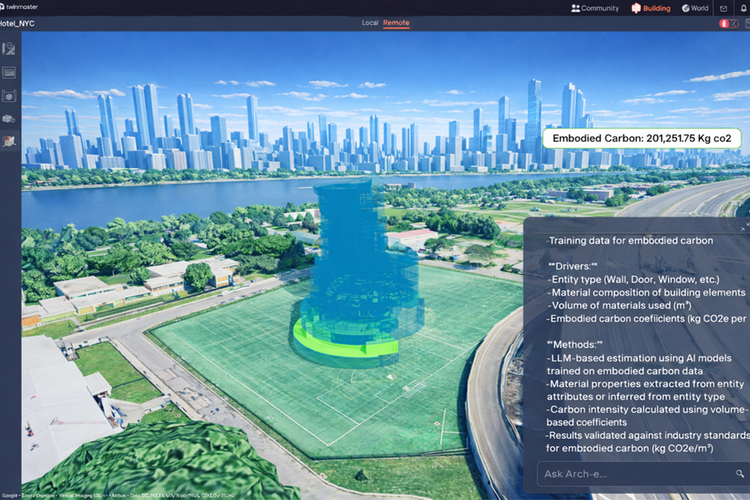Click the twinmaster logo

19,7
